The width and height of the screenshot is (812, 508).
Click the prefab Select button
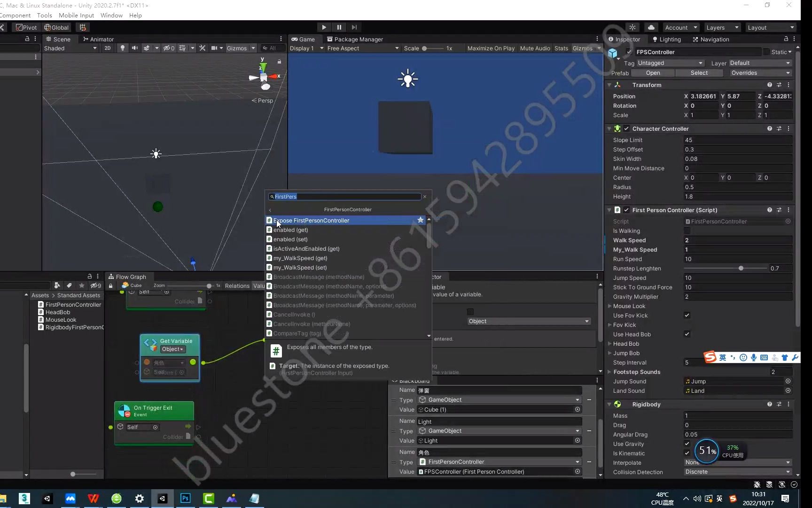point(700,73)
